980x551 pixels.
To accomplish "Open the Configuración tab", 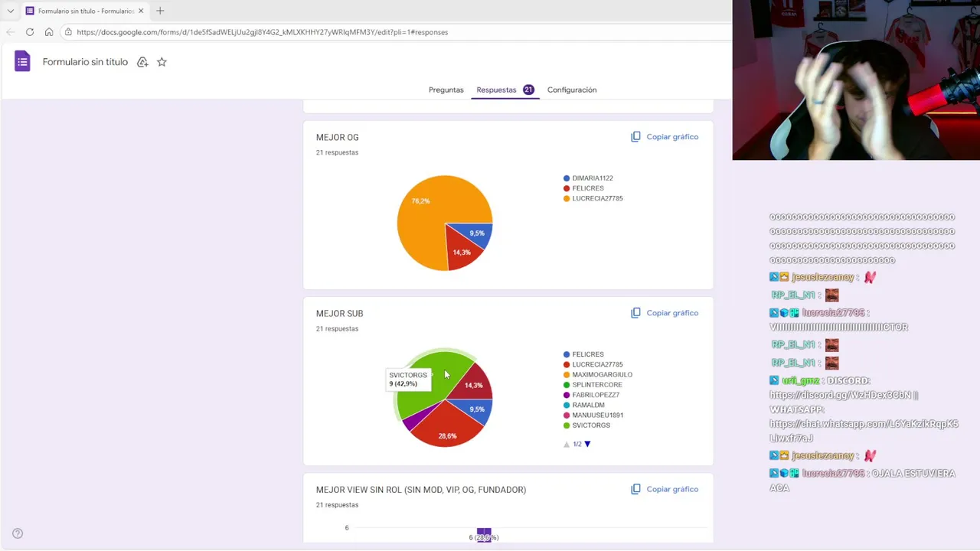I will (x=572, y=90).
